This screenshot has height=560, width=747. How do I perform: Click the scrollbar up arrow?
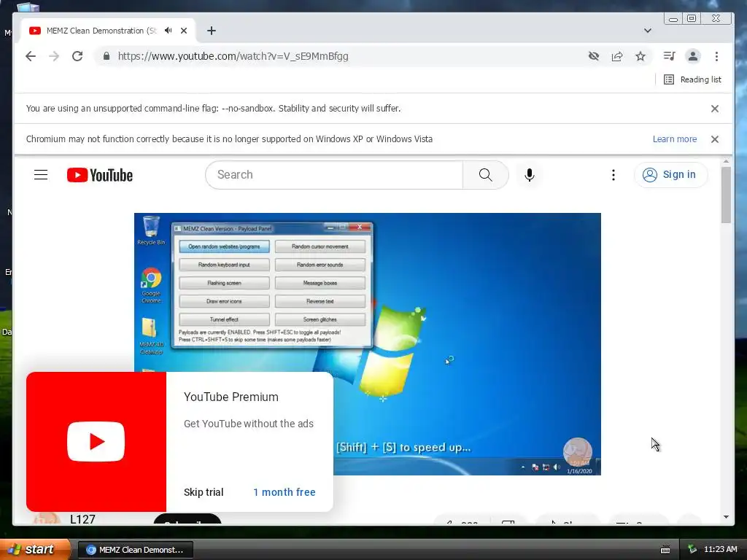[726, 161]
